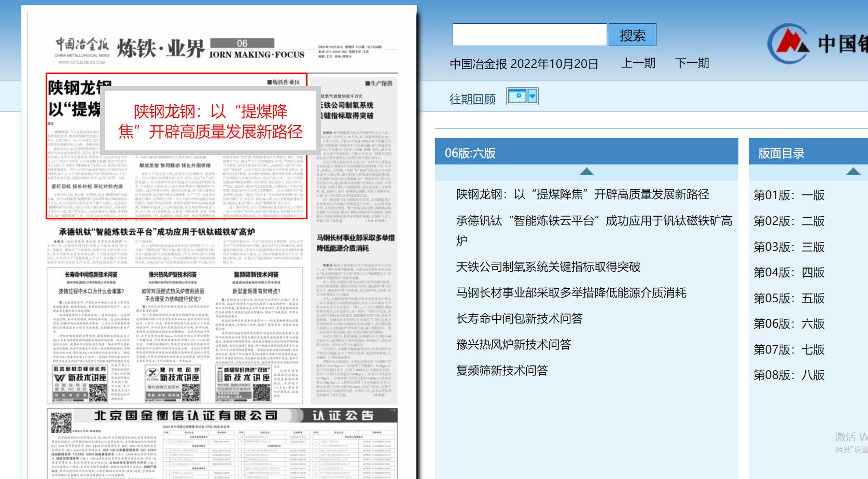Click 长寿命中间包新技术问答 column on page
Image resolution: width=868 pixels, height=479 pixels.
[x=91, y=336]
